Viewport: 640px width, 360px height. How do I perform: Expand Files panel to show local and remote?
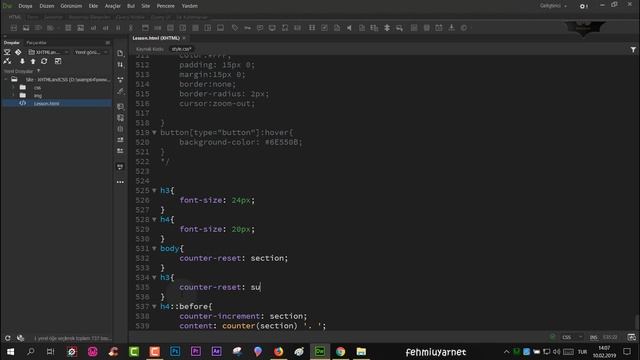58,61
